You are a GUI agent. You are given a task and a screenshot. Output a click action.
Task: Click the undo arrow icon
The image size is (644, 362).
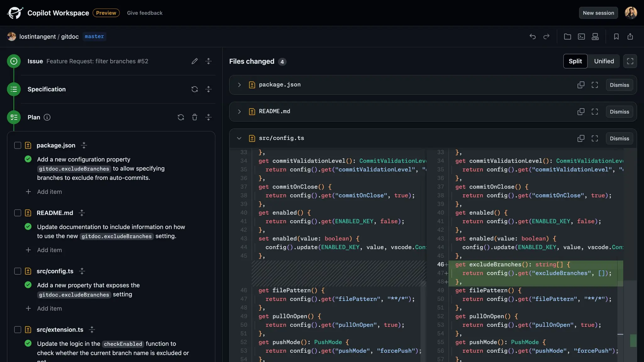(532, 36)
